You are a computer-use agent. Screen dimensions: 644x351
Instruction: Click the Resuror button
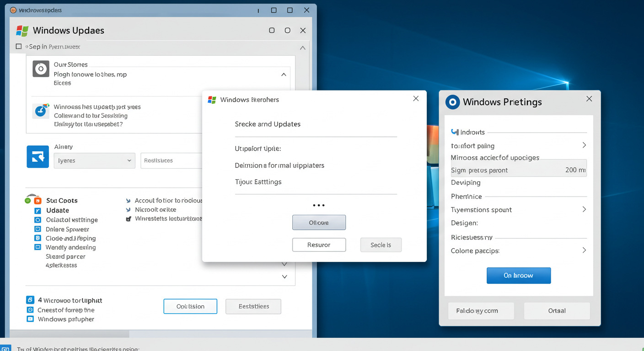[x=319, y=245]
